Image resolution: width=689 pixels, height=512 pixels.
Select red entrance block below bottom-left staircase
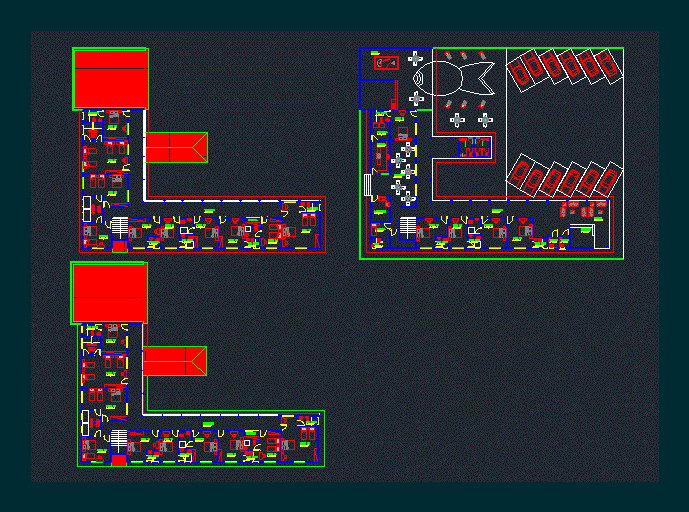[119, 460]
